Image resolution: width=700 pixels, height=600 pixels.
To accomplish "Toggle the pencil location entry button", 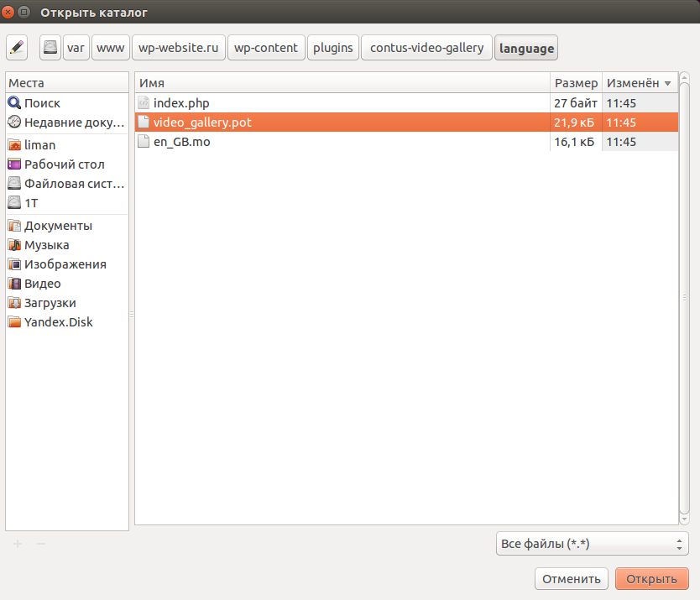I will [x=18, y=48].
